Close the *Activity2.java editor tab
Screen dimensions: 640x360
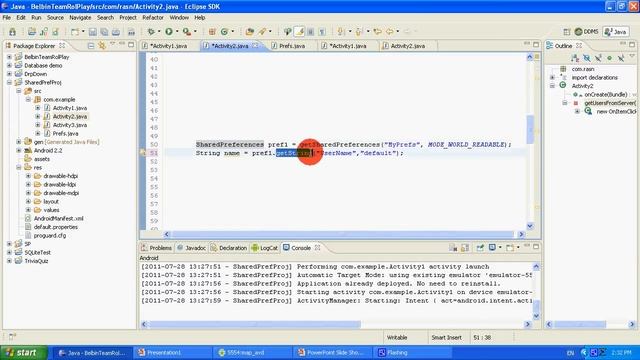256,45
